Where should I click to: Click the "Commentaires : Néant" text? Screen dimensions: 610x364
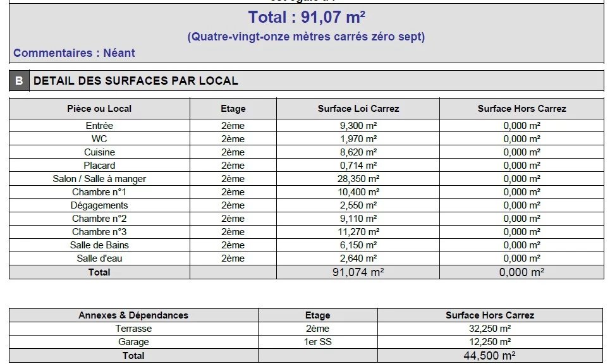point(74,53)
